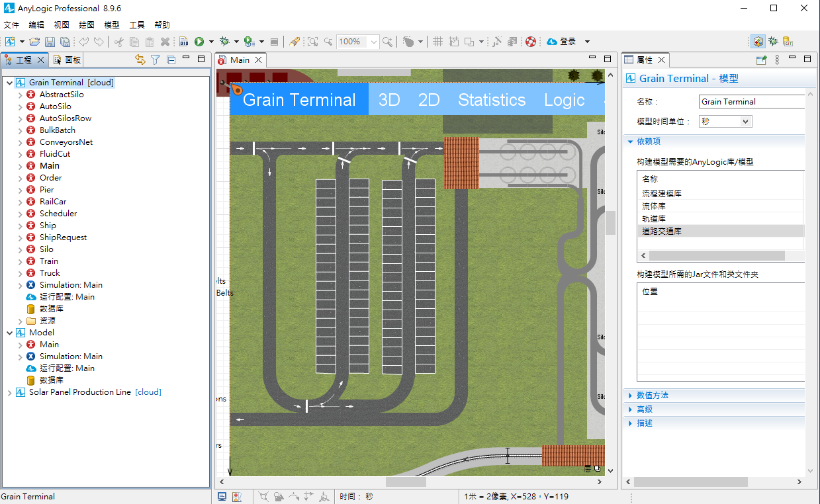
Task: Open the 视图 menu
Action: pyautogui.click(x=62, y=25)
